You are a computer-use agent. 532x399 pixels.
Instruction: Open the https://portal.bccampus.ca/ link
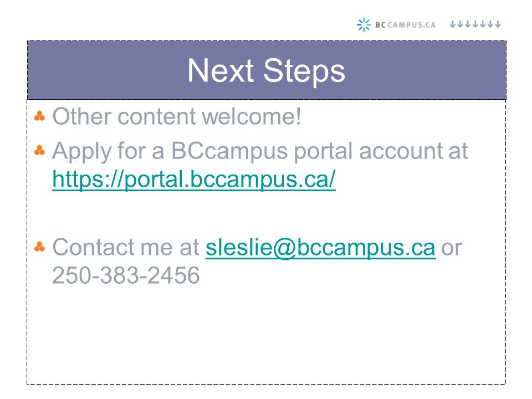click(194, 179)
